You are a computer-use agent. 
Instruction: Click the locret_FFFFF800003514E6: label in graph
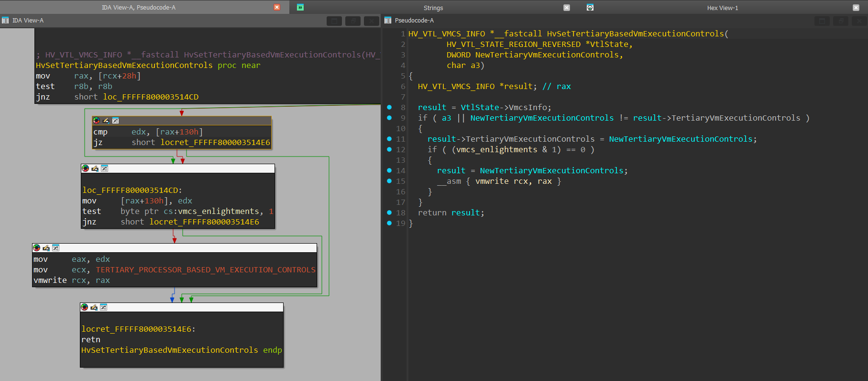[138, 329]
